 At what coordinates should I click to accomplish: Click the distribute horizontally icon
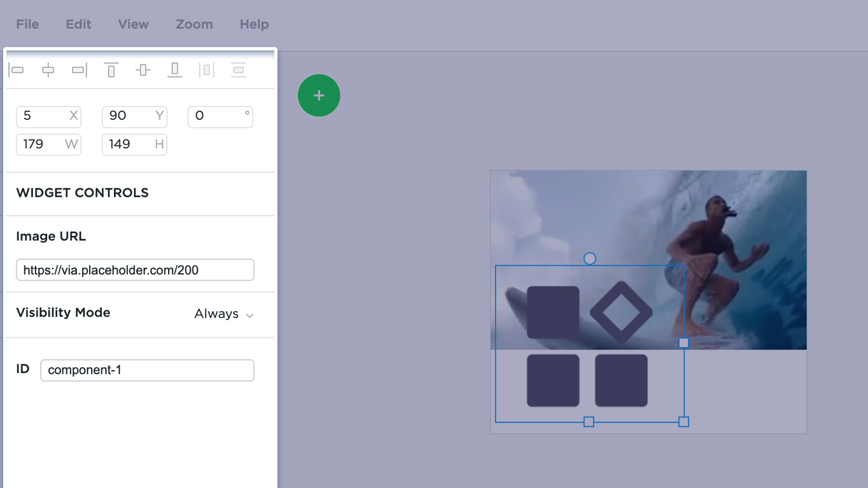(x=207, y=70)
